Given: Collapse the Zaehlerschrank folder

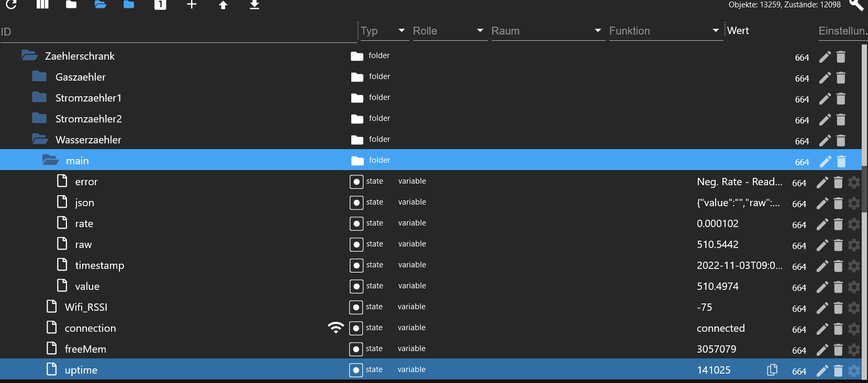Looking at the screenshot, I should click(29, 55).
